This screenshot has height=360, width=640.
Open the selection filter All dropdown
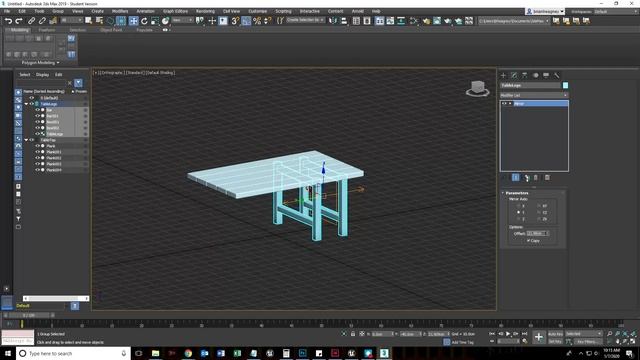71,20
